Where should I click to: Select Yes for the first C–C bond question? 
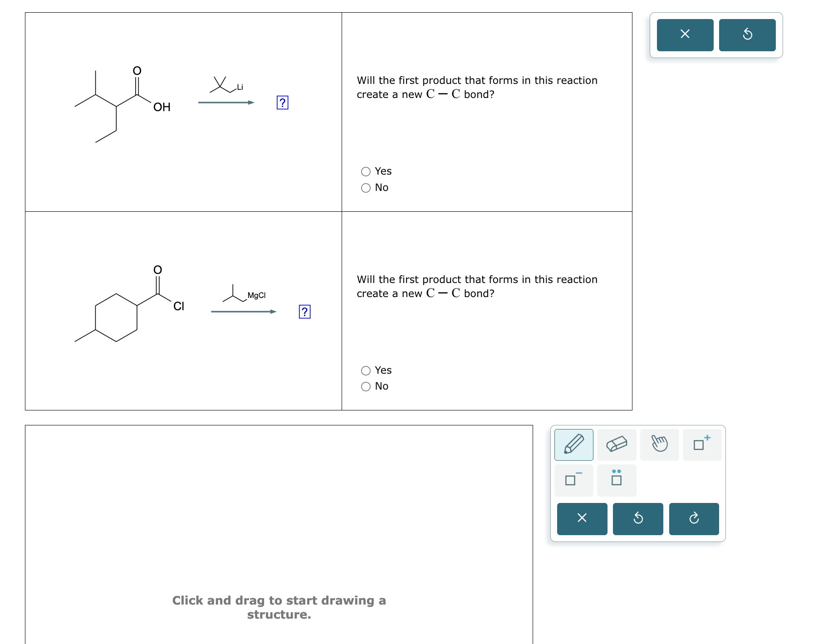(x=365, y=171)
